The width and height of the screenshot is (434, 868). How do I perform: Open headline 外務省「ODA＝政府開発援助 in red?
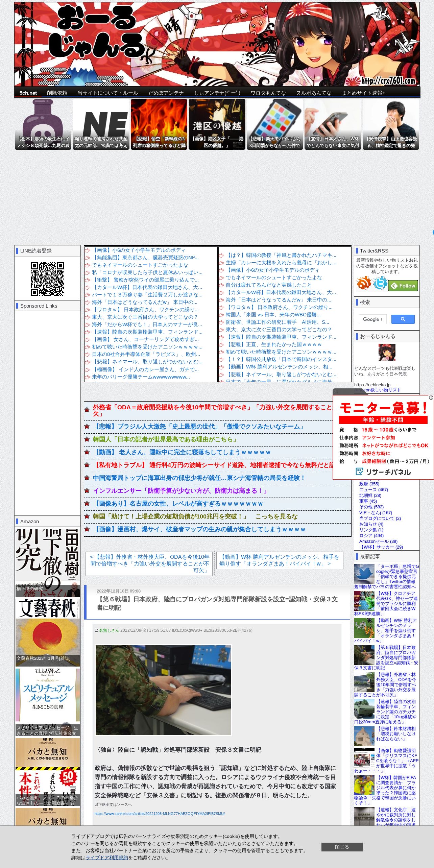(x=212, y=410)
